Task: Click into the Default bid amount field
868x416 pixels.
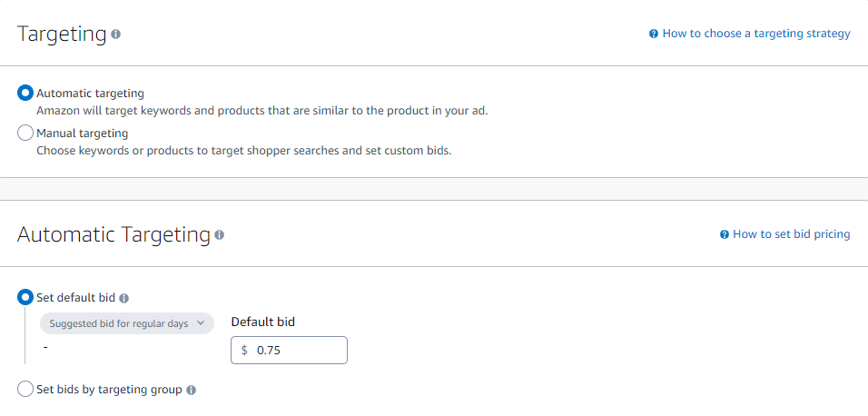Action: [x=289, y=350]
